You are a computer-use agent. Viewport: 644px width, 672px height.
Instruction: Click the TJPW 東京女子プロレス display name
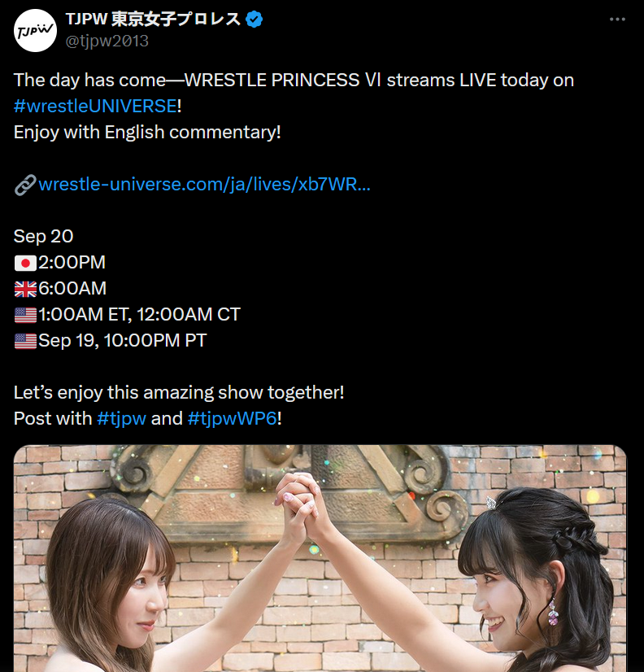pos(153,19)
